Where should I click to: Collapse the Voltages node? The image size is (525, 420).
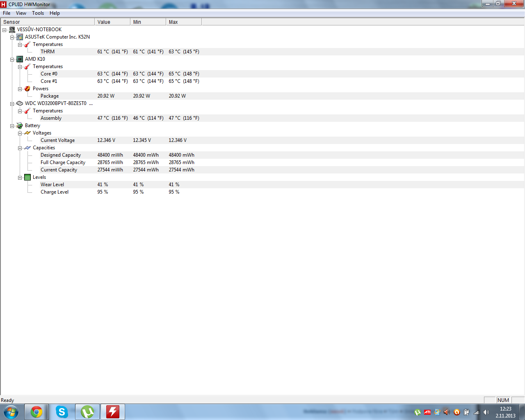20,133
